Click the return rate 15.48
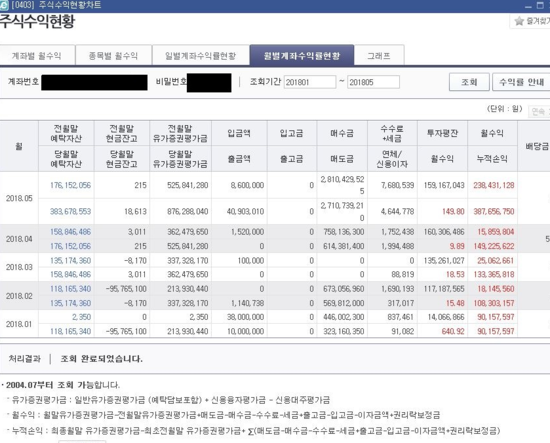550x443 pixels. (455, 303)
